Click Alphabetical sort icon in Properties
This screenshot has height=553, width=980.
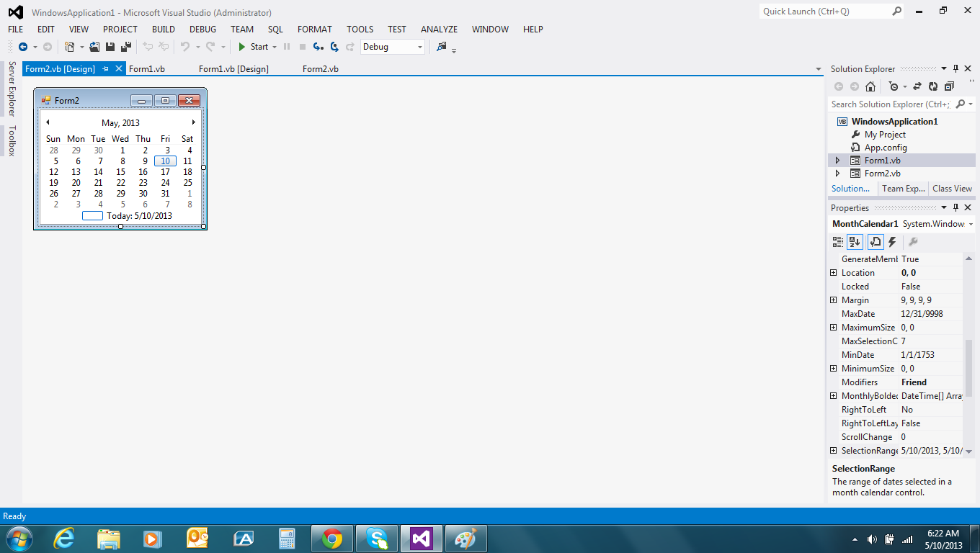(855, 242)
